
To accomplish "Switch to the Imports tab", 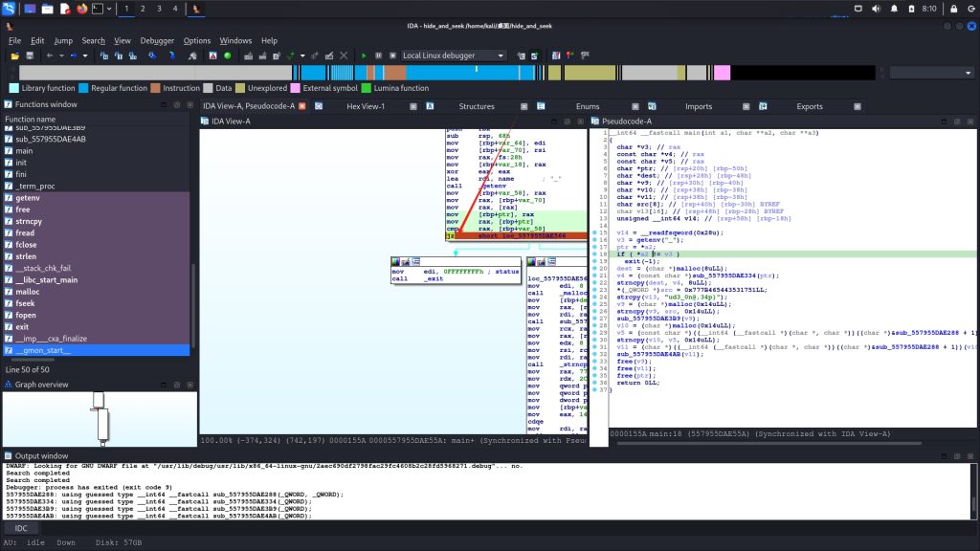I will (699, 106).
